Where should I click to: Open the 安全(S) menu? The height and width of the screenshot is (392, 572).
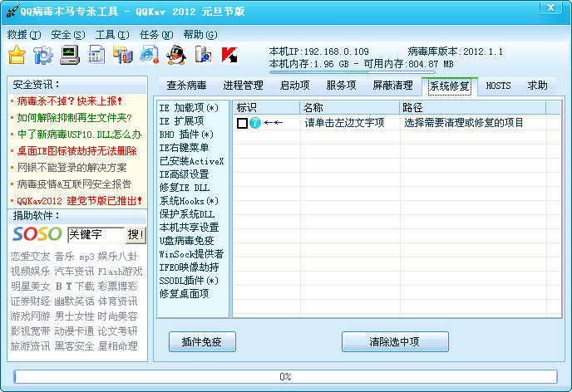click(68, 35)
